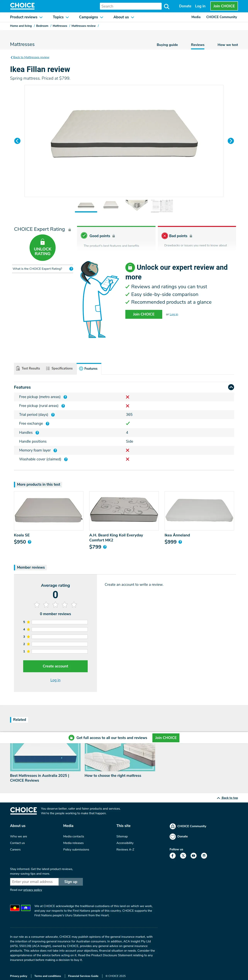This screenshot has height=980, width=248.
Task: Switch to Specifications tab
Action: (x=59, y=368)
